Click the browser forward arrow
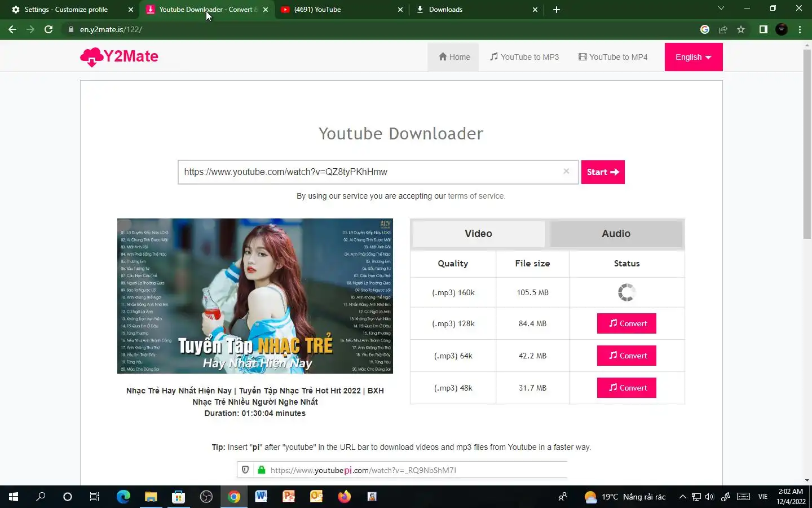This screenshot has width=812, height=508. [x=30, y=29]
